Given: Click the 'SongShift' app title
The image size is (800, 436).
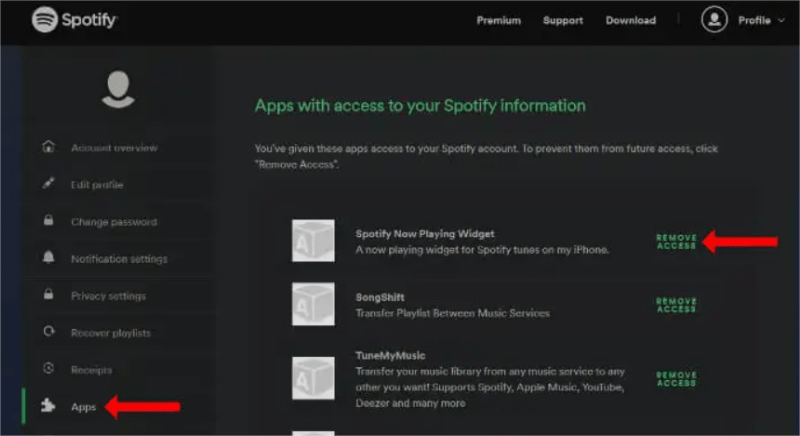Looking at the screenshot, I should [x=380, y=297].
